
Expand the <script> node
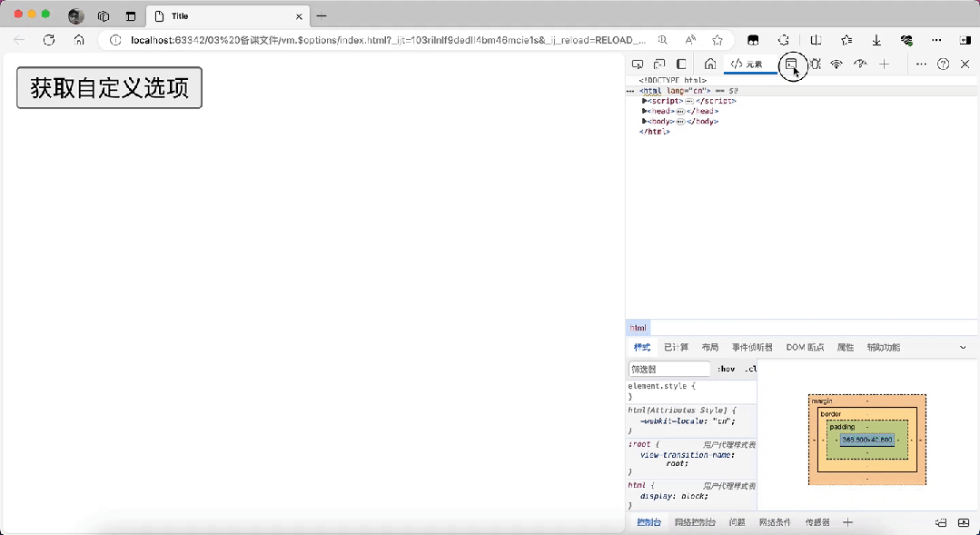pyautogui.click(x=644, y=101)
